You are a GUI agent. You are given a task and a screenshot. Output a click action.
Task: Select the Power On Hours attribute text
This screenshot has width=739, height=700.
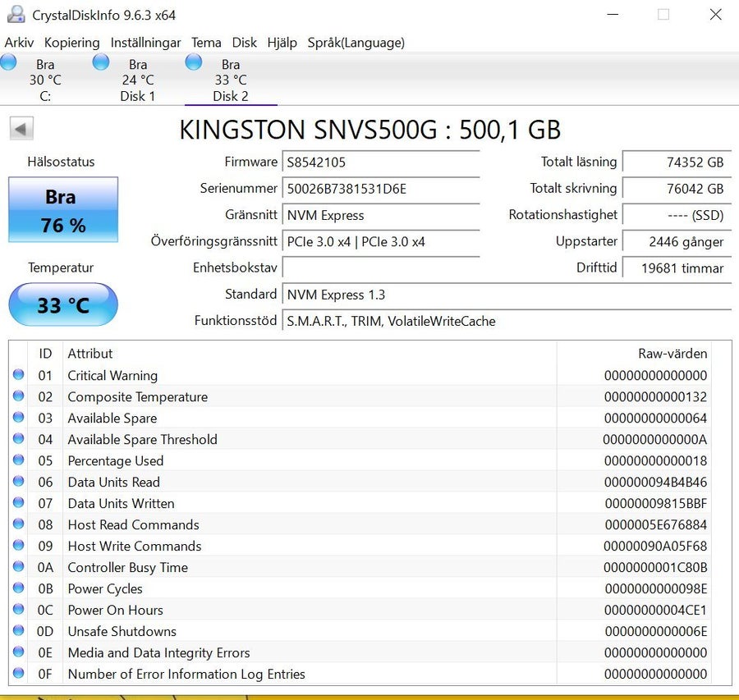[116, 610]
